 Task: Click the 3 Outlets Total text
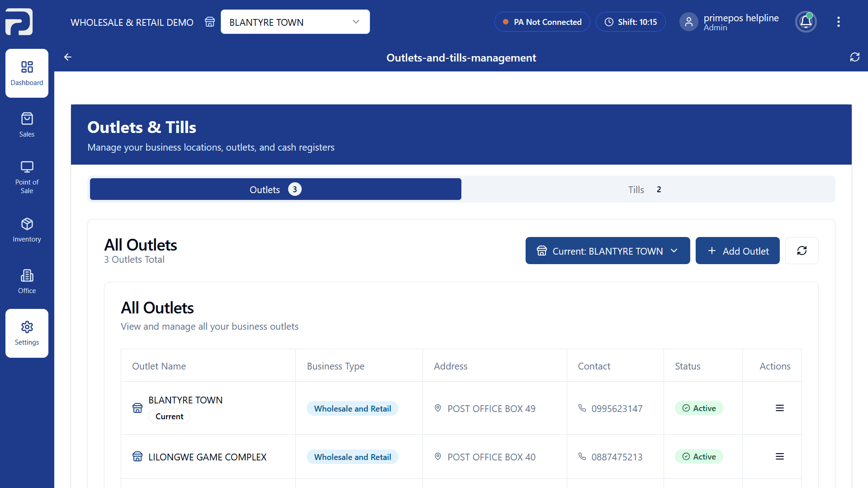coord(134,259)
